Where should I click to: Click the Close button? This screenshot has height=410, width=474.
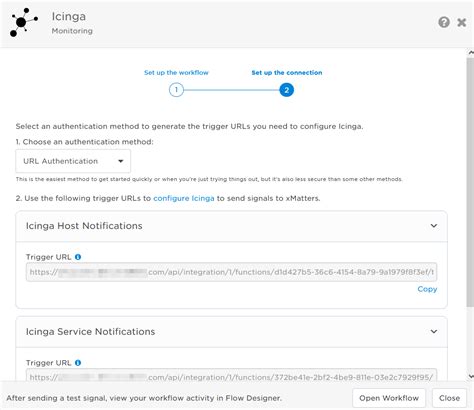pyautogui.click(x=449, y=398)
